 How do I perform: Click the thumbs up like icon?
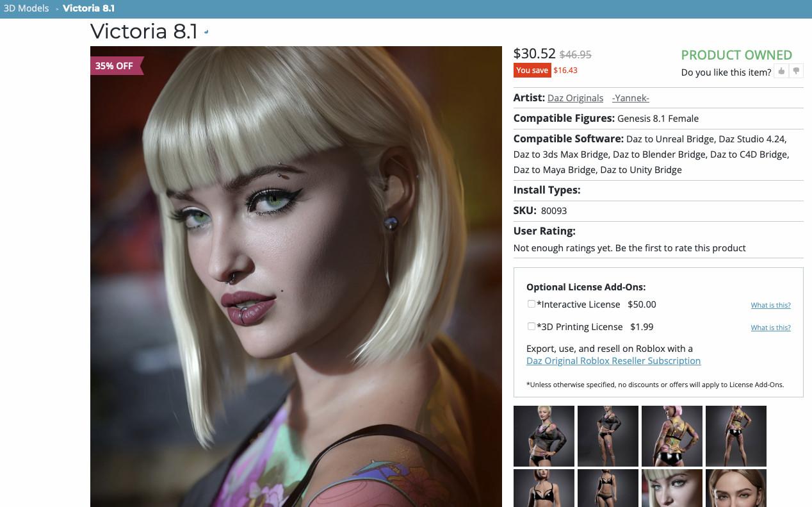[x=781, y=71]
